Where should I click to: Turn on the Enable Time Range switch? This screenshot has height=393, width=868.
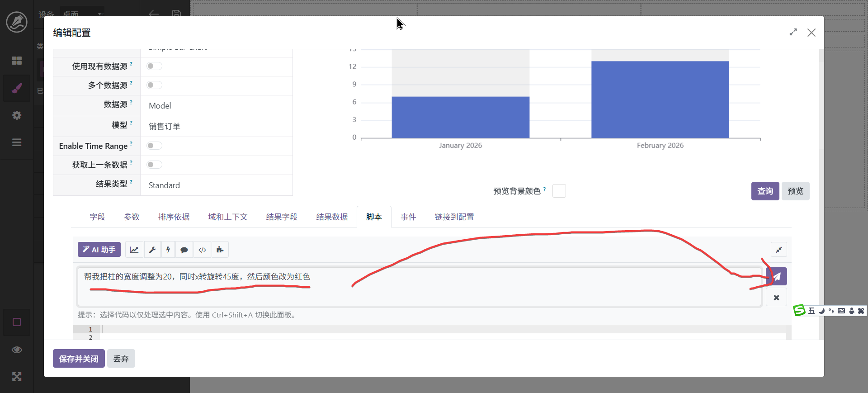pyautogui.click(x=154, y=146)
